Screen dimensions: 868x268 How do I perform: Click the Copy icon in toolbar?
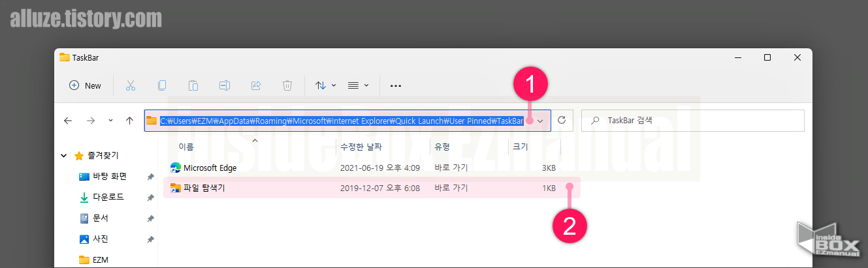tap(162, 85)
